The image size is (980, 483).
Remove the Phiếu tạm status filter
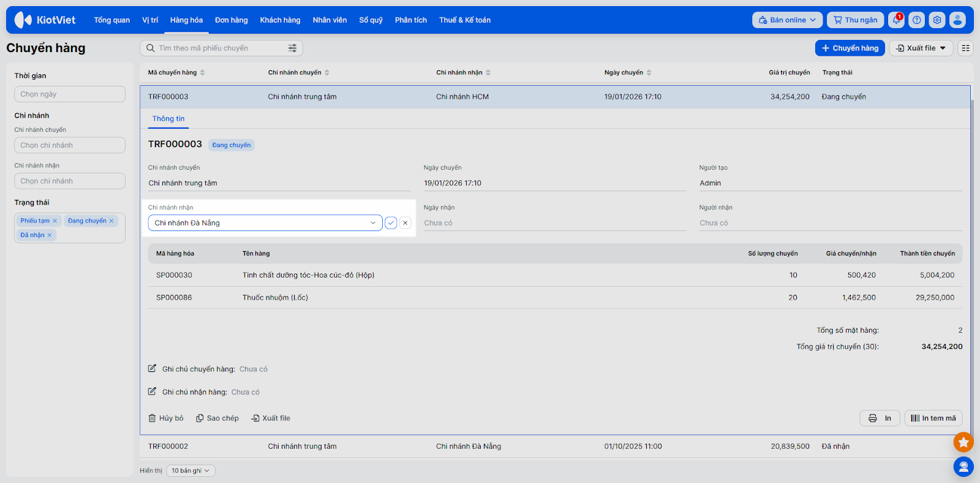tap(55, 221)
